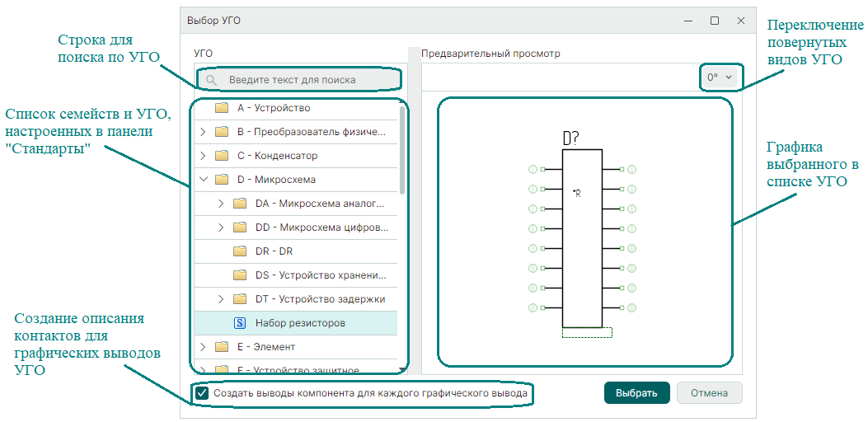Click the folder icon beside C - Конденсатор

tap(221, 156)
